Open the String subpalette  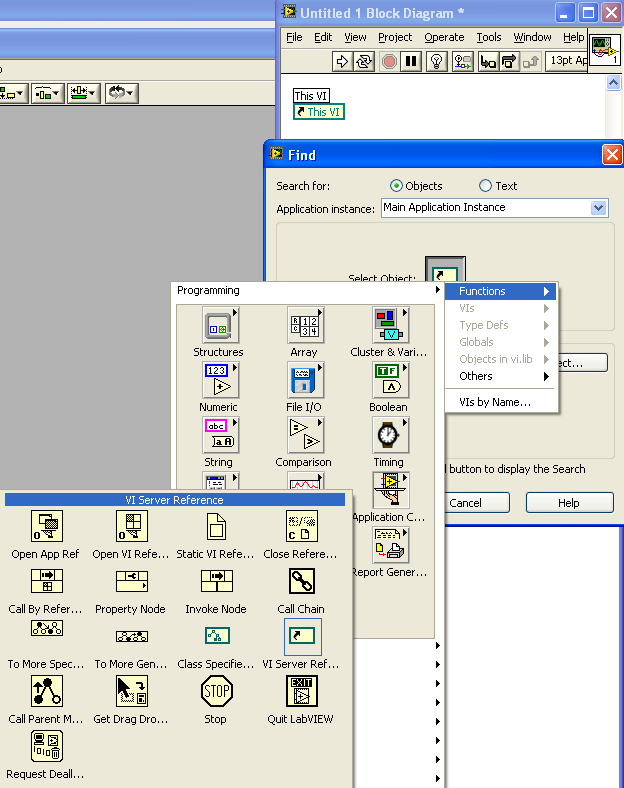[221, 435]
